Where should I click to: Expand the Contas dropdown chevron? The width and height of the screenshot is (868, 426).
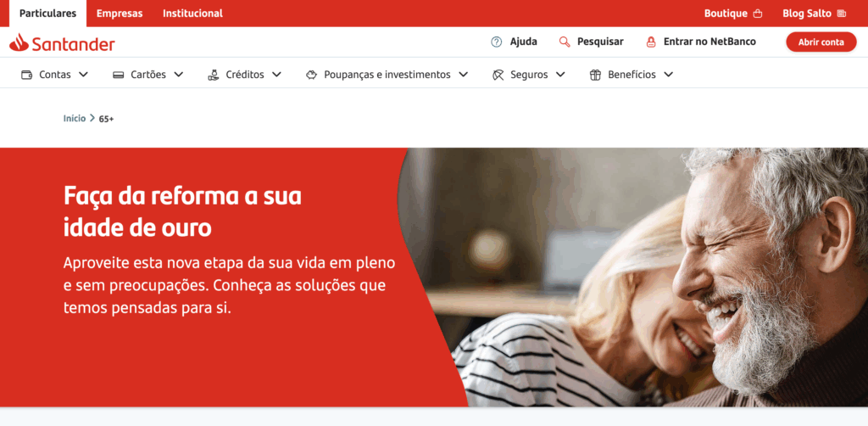(x=84, y=74)
